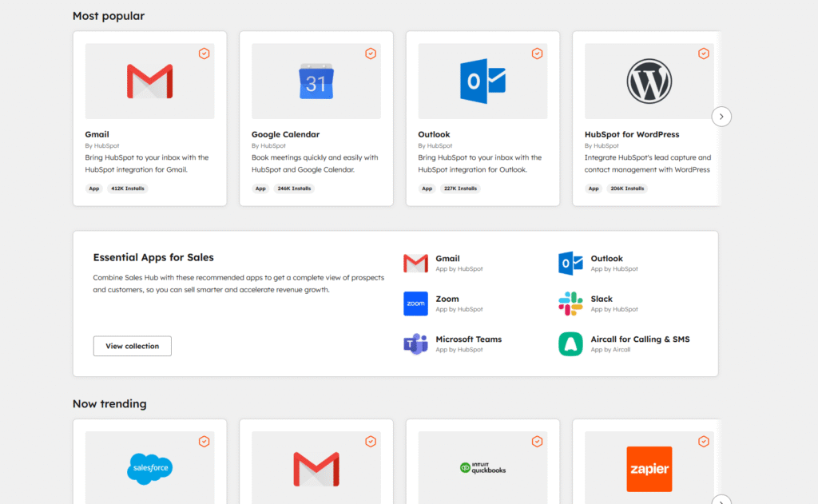Screen dimensions: 818x504
Task: Open Outlook link in Essential Apps list
Action: click(x=606, y=259)
